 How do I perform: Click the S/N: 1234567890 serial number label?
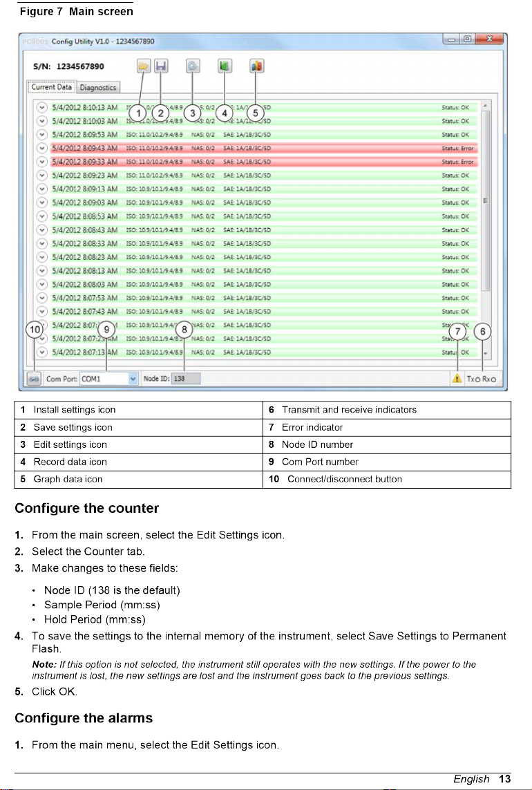pos(68,66)
